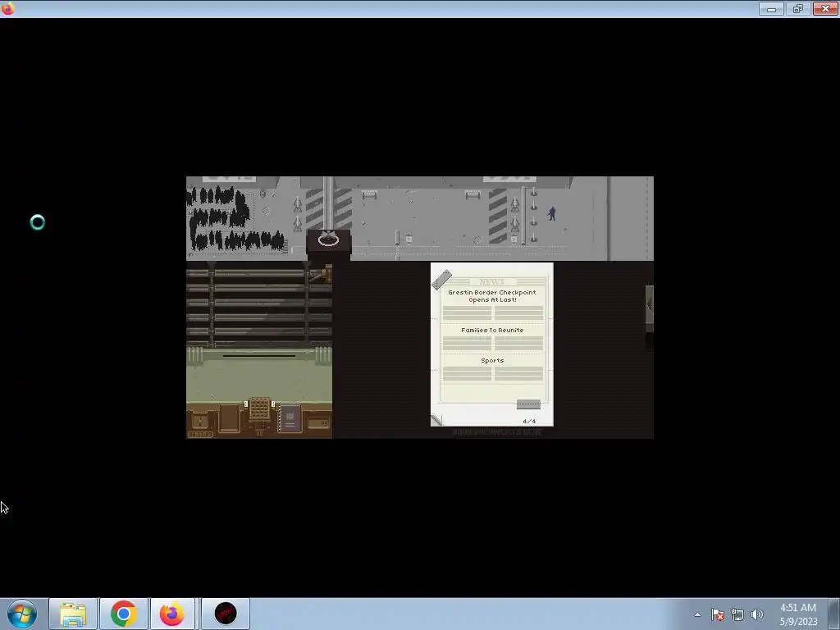
Task: Click the 4:51 AM taskbar clock
Action: point(798,614)
